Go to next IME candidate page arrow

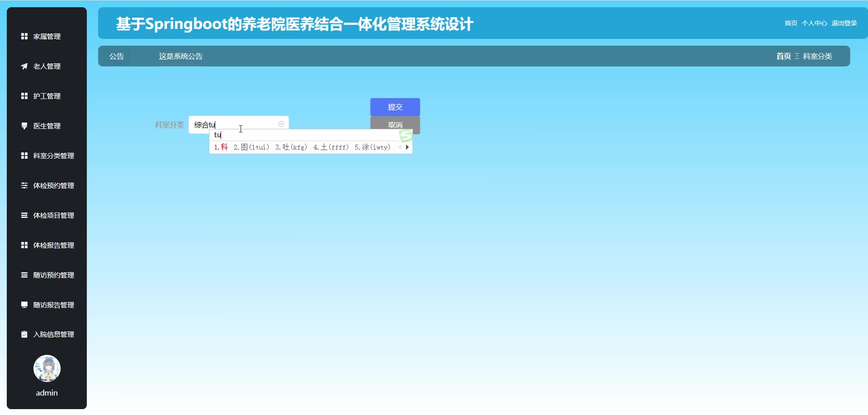coord(407,147)
